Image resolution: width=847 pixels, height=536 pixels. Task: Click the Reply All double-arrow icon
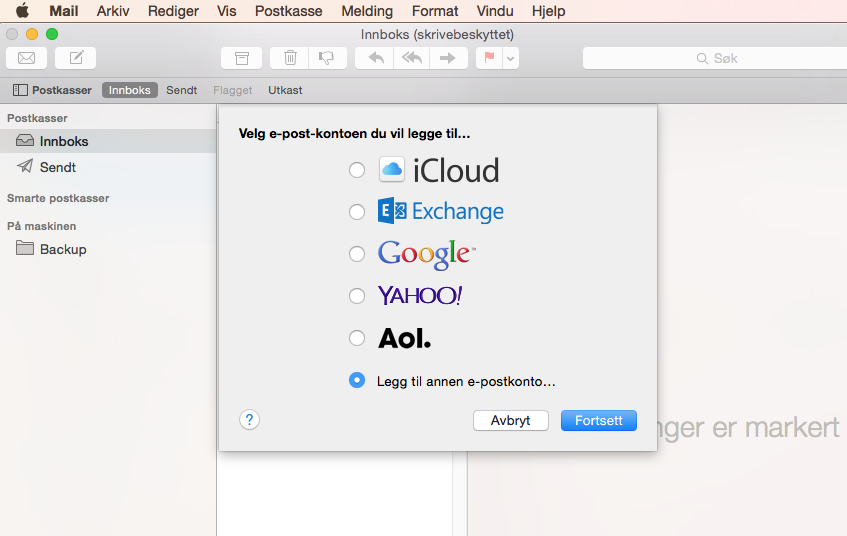pyautogui.click(x=412, y=58)
